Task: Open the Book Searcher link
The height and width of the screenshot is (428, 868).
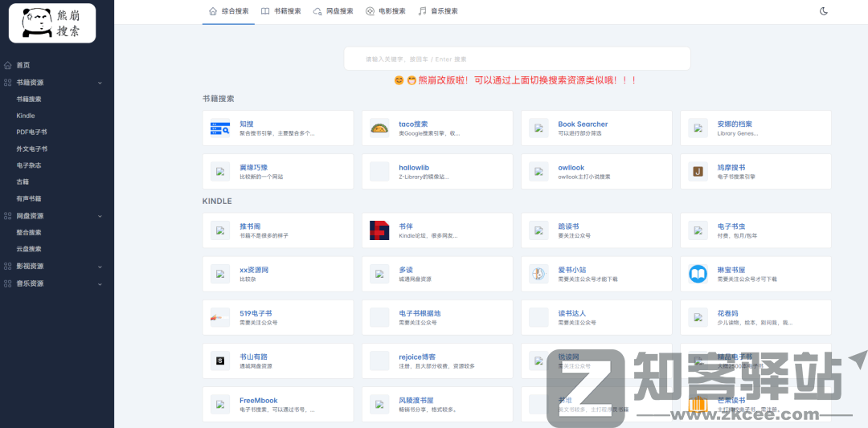Action: (583, 124)
